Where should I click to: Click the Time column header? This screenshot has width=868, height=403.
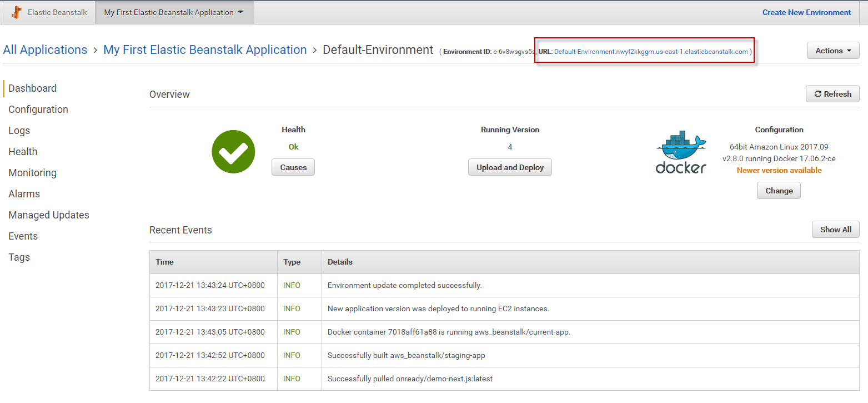point(165,262)
